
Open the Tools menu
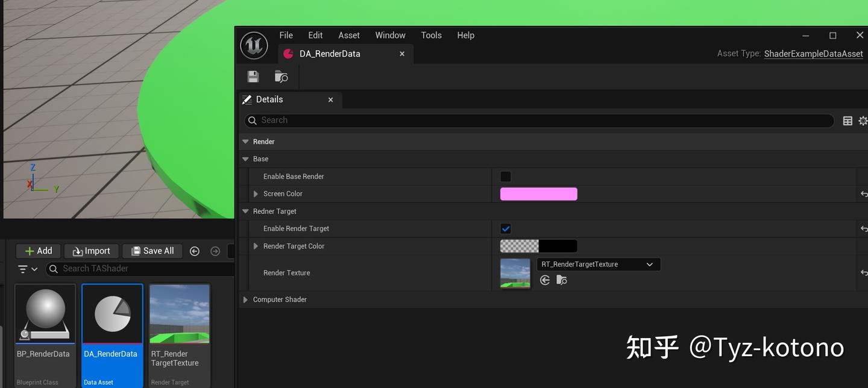click(x=431, y=35)
